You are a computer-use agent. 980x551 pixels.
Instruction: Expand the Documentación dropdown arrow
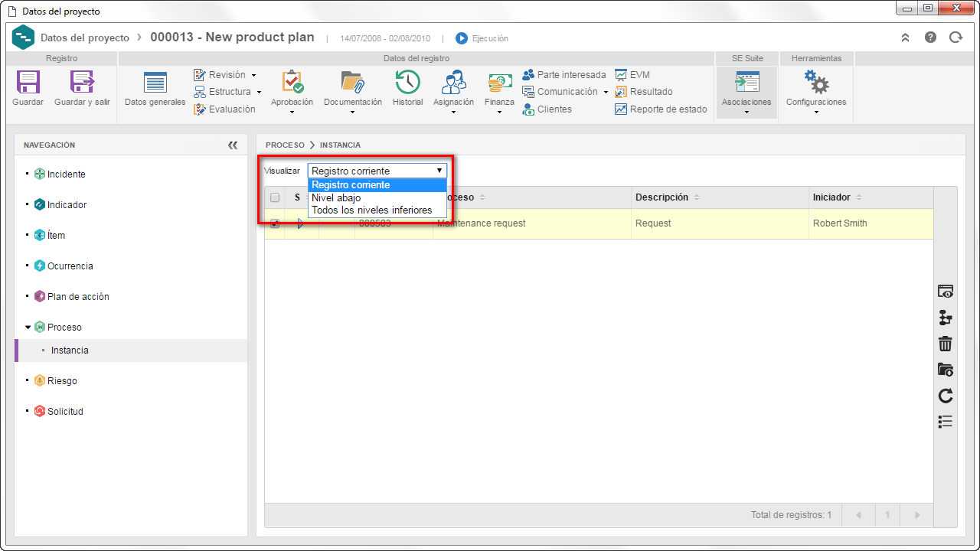click(352, 112)
